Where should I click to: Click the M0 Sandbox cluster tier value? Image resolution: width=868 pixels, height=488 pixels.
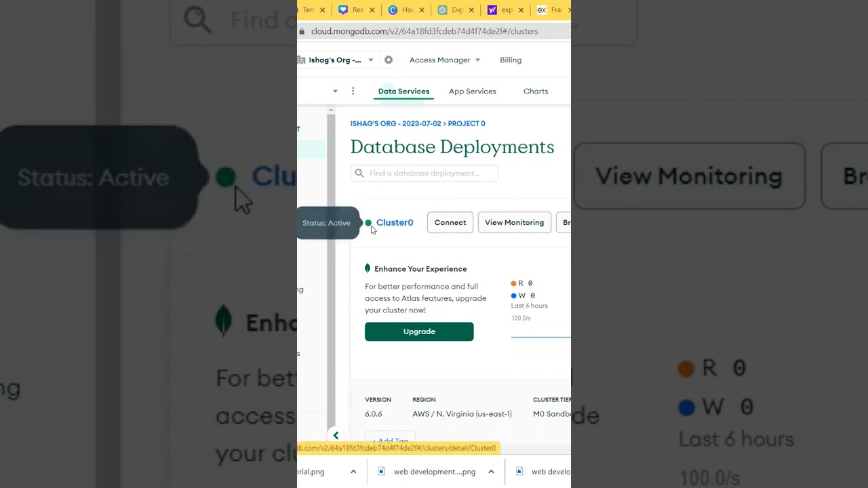[x=552, y=414]
